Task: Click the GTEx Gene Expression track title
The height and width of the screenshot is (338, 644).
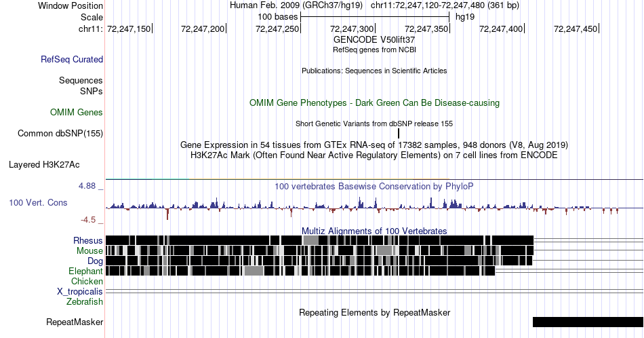Action: [374, 145]
